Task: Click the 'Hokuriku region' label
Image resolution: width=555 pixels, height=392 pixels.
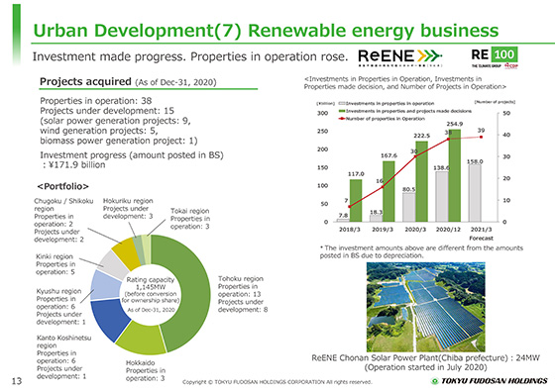Action: (128, 200)
